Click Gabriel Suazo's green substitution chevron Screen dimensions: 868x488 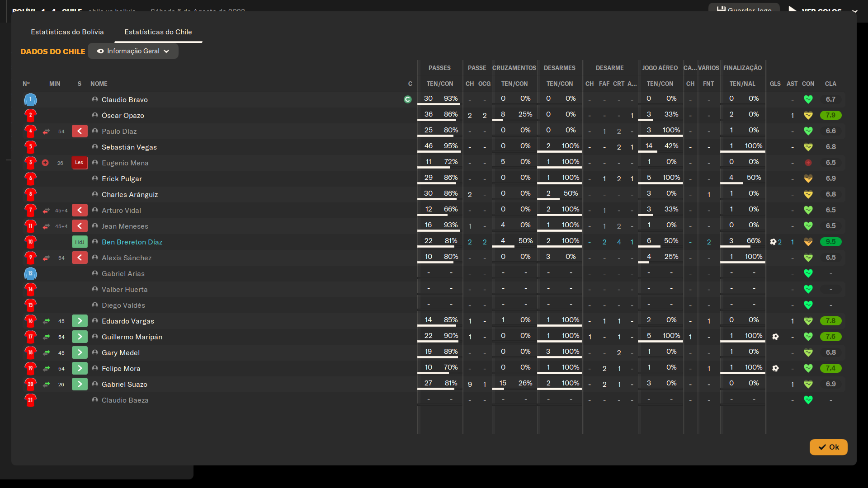click(x=80, y=385)
